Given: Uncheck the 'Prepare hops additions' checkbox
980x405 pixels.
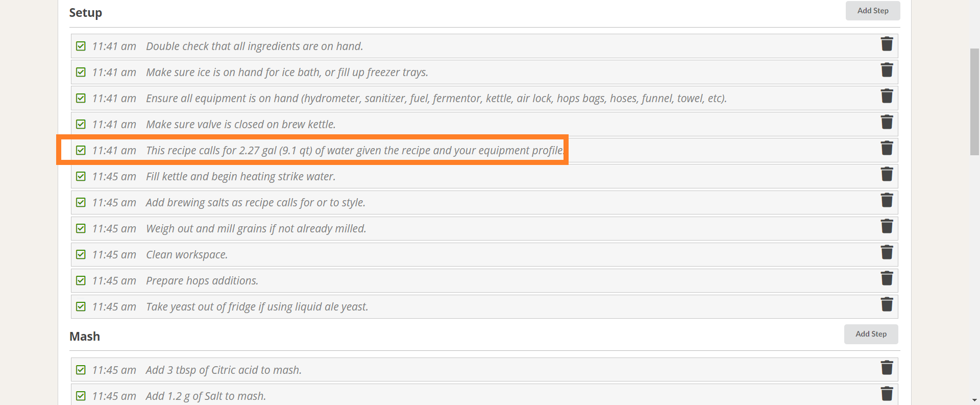Looking at the screenshot, I should [81, 280].
